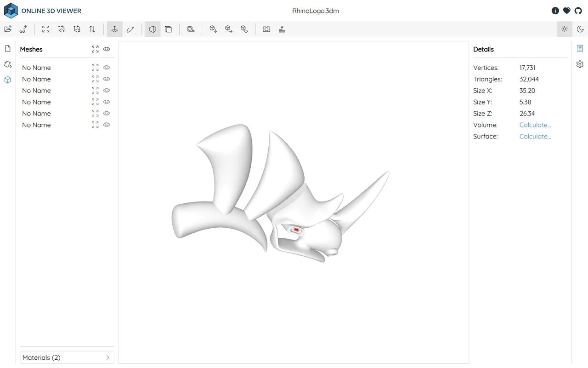Image resolution: width=588 pixels, height=368 pixels.
Task: Click the 3D print icon beside snapshot camera
Action: pyautogui.click(x=282, y=29)
